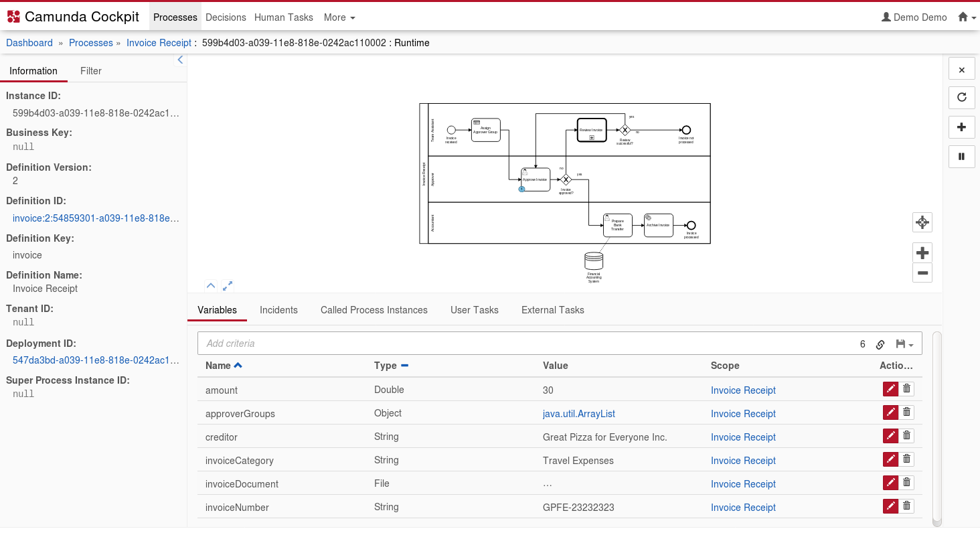Click Great Pizza for Everyone Inc. value

click(605, 437)
